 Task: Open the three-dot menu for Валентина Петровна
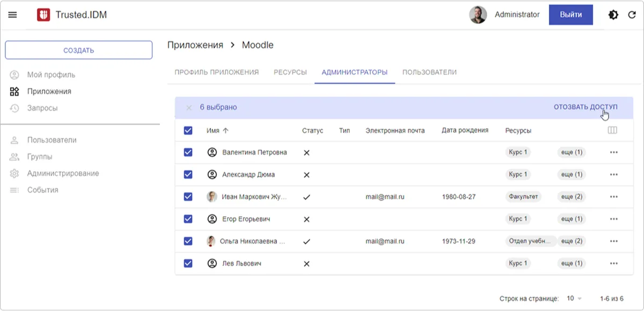pos(614,152)
